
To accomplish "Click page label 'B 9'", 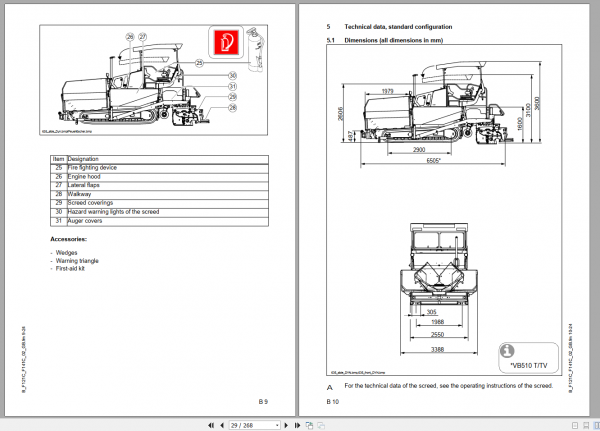I will (263, 402).
